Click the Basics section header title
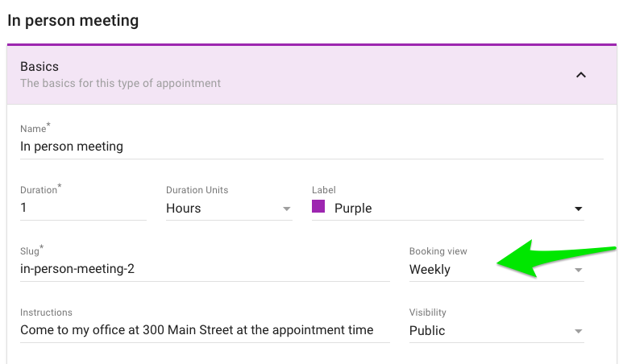623x364 pixels. point(39,66)
